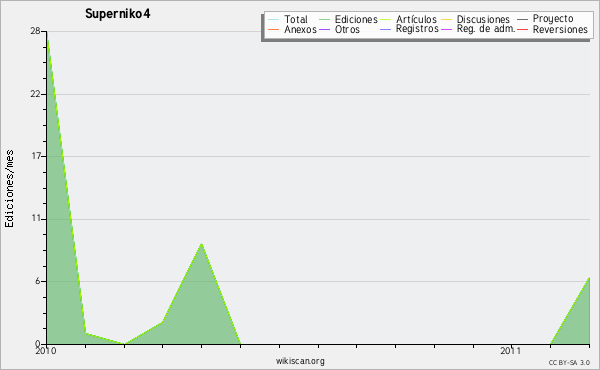This screenshot has width=600, height=370.
Task: Click the Ediciones/mes y-axis title
Action: pyautogui.click(x=9, y=189)
